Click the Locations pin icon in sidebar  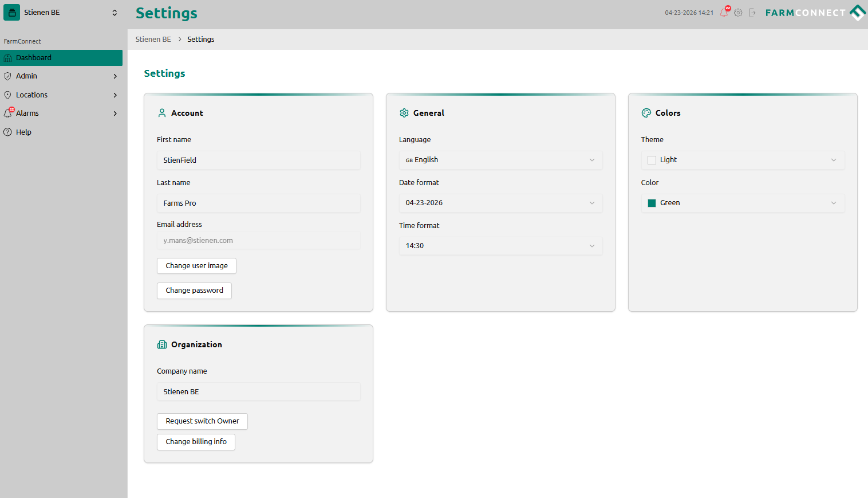pos(7,95)
